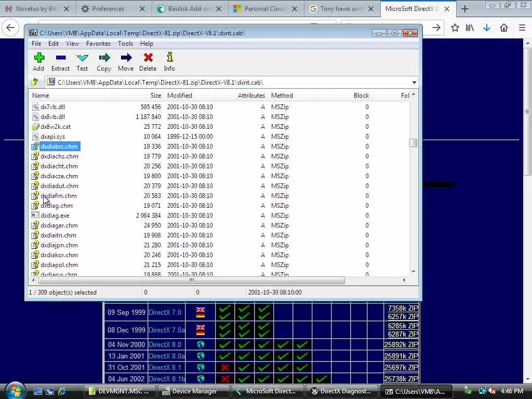Select the dx8w2k.cat file icon
Viewport: 532px width, 399px height.
[35, 126]
